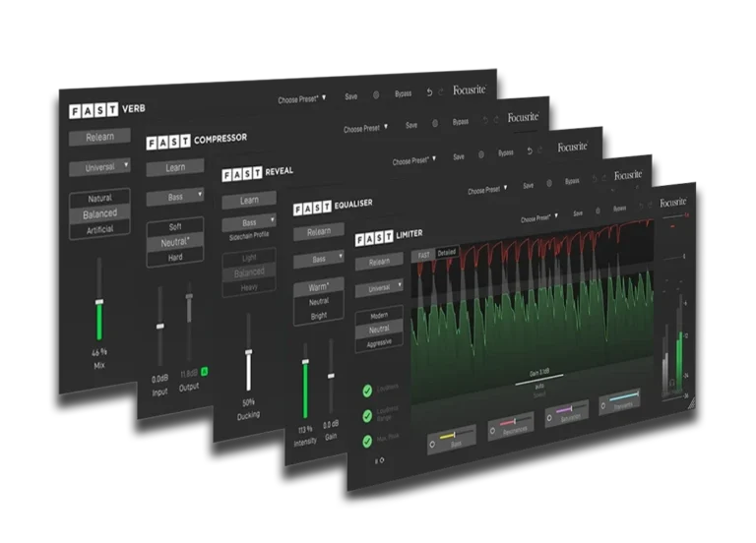Toggle Bypass in FAST Equaliser
Image resolution: width=756 pixels, height=543 pixels.
coord(572,181)
